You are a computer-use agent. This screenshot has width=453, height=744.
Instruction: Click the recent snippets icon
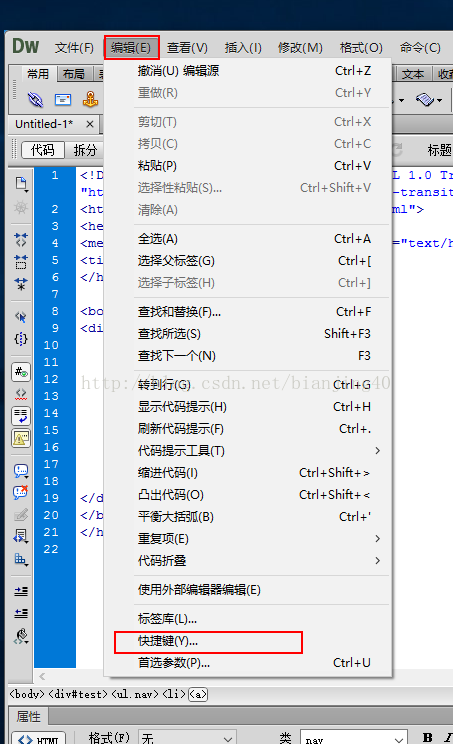[21, 536]
